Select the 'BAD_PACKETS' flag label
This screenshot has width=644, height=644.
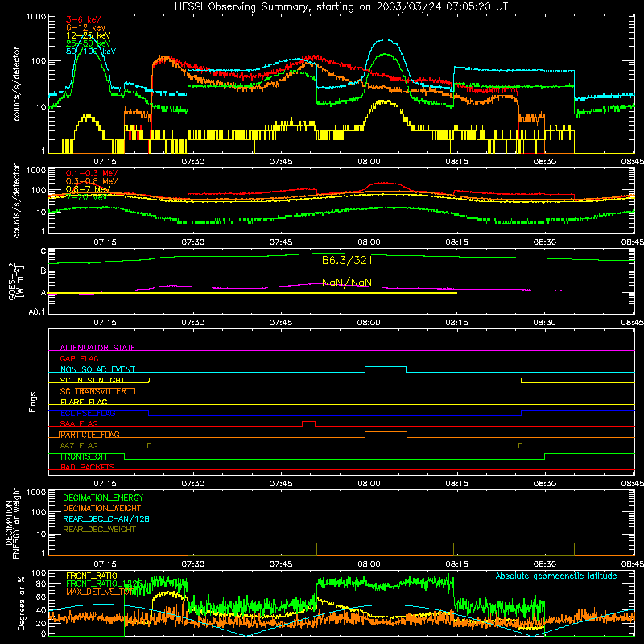click(x=88, y=467)
